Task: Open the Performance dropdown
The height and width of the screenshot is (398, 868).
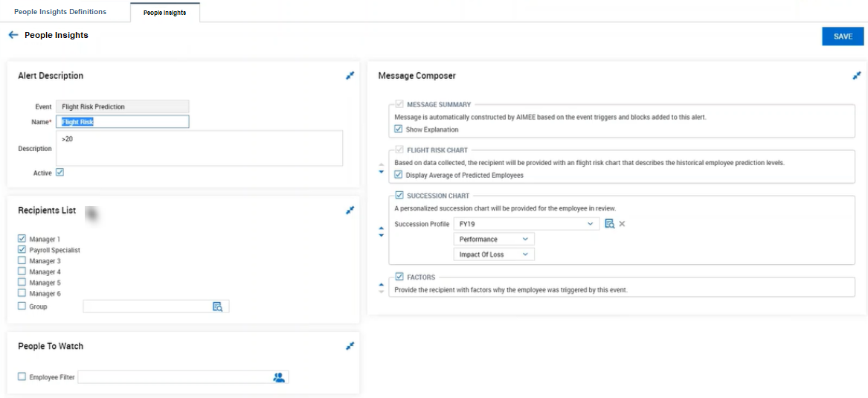Action: click(494, 239)
